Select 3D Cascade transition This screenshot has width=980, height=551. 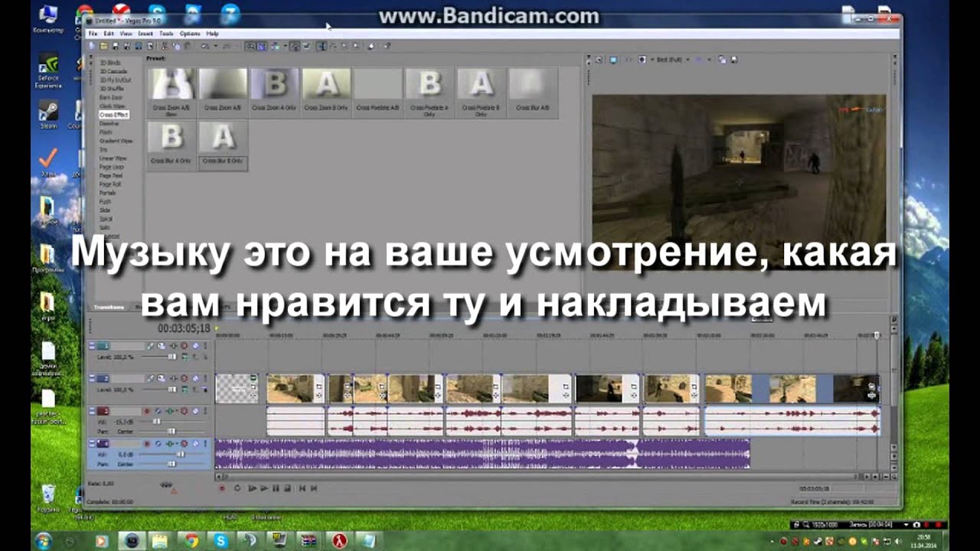[x=112, y=71]
